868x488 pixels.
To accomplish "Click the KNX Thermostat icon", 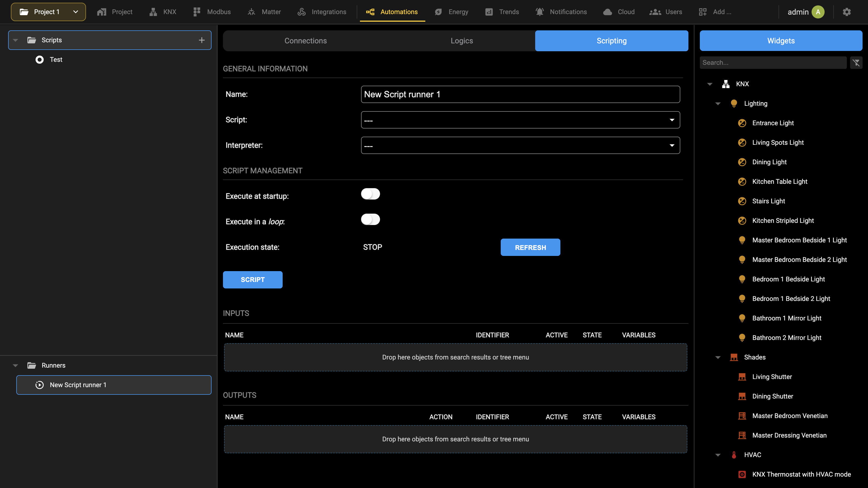I will [x=742, y=474].
